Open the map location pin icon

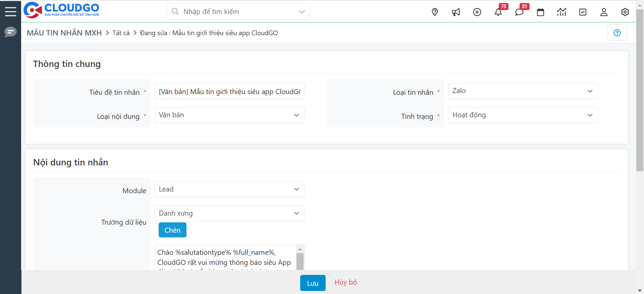pos(435,12)
